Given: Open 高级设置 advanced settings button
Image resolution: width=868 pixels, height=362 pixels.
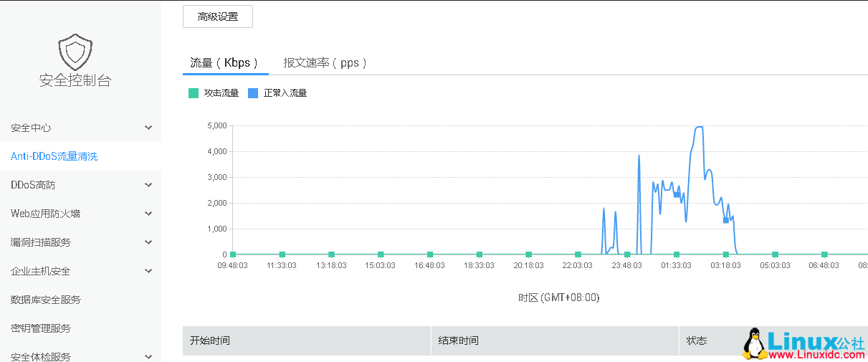Looking at the screenshot, I should (218, 16).
